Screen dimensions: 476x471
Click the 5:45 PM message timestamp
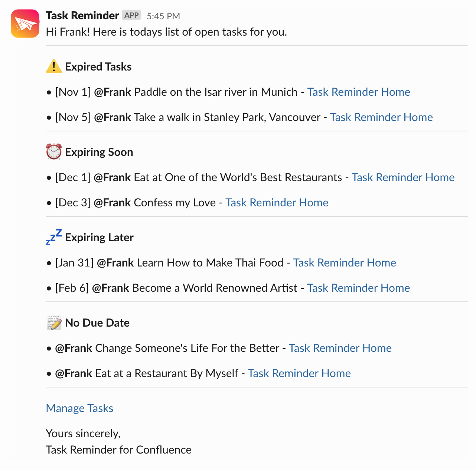(x=163, y=16)
